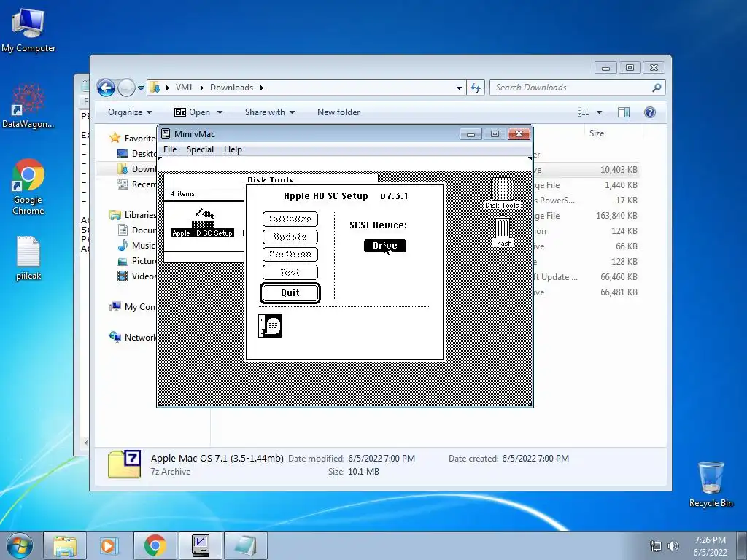The image size is (747, 560).
Task: Select the Apple HD SC Setup application icon
Action: click(203, 222)
